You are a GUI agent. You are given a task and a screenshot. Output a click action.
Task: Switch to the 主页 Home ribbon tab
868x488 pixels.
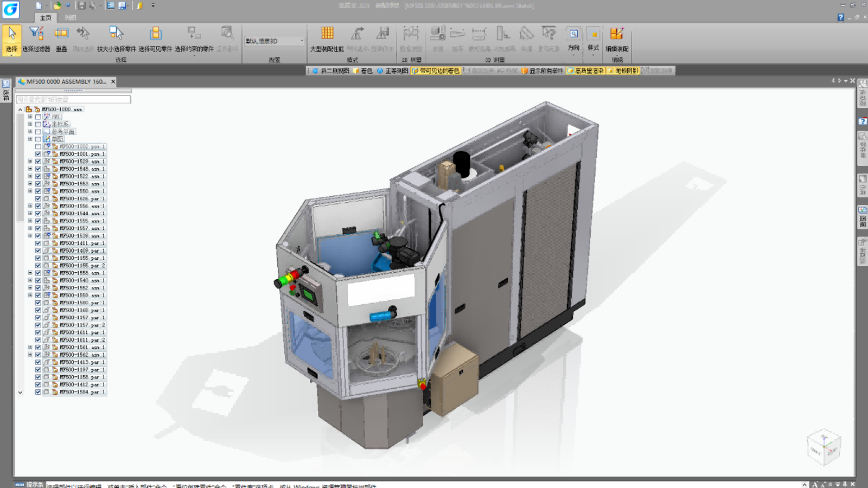click(46, 18)
